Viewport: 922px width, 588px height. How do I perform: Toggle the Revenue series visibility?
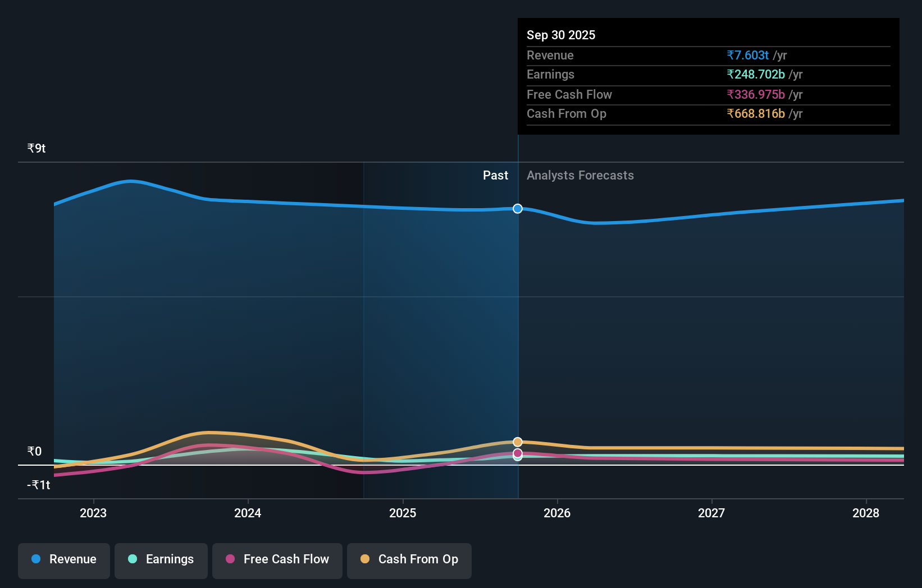click(63, 559)
